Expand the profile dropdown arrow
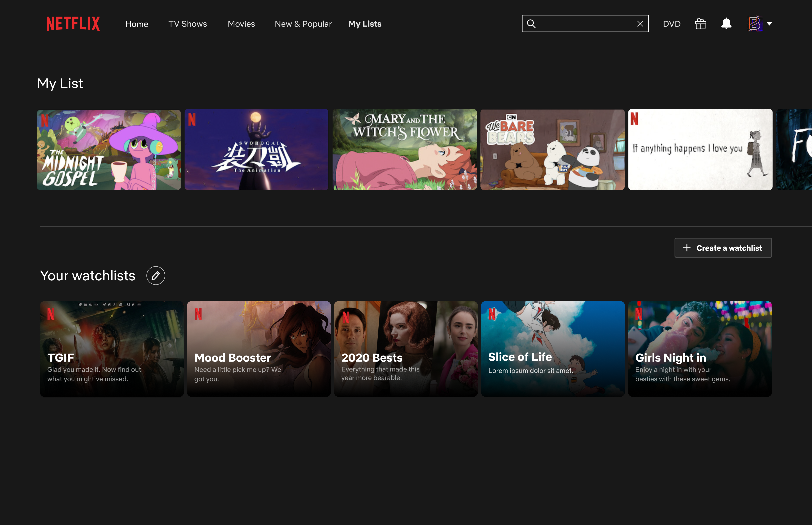The width and height of the screenshot is (812, 525). (769, 24)
